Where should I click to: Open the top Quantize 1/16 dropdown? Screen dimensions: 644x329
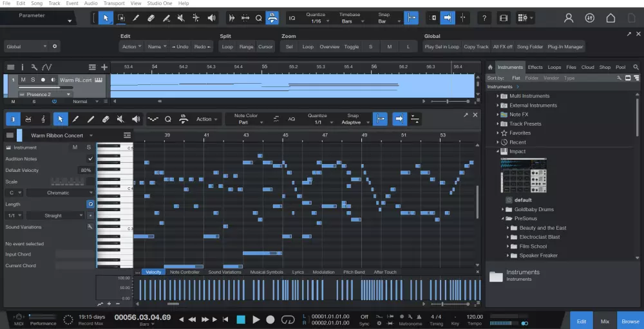tap(318, 21)
